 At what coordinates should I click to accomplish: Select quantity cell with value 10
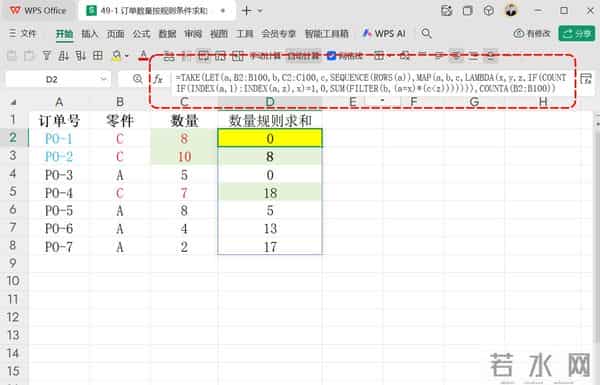click(184, 157)
